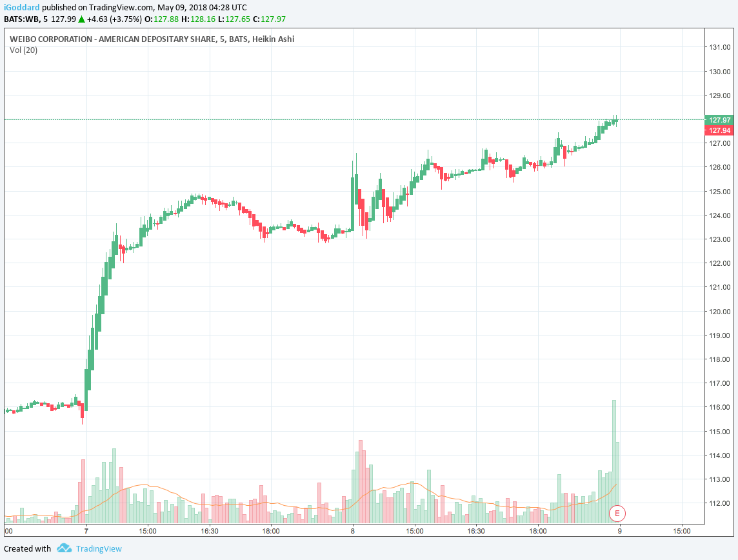Click the '7' date label on time axis

[x=86, y=531]
